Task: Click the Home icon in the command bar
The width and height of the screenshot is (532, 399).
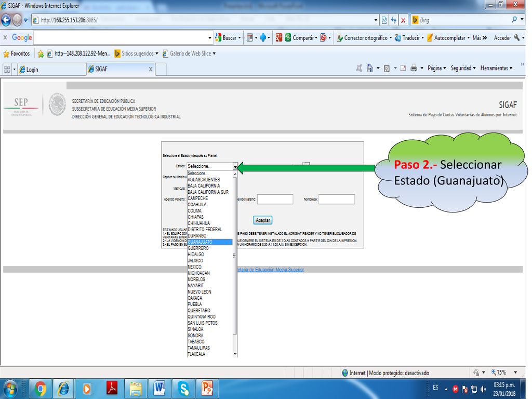Action: pyautogui.click(x=369, y=68)
